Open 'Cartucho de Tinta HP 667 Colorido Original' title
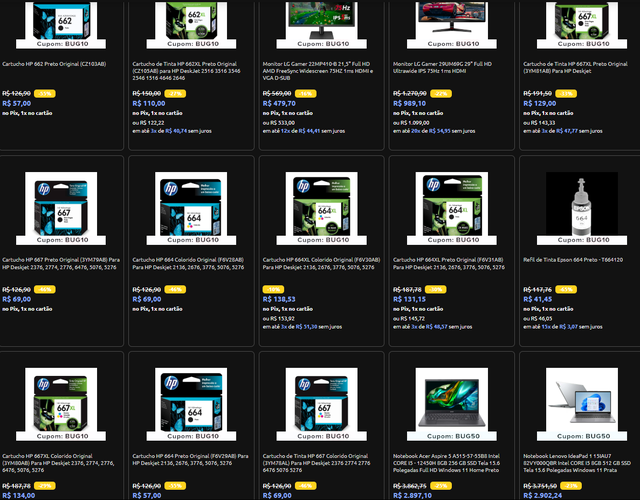 (316, 463)
